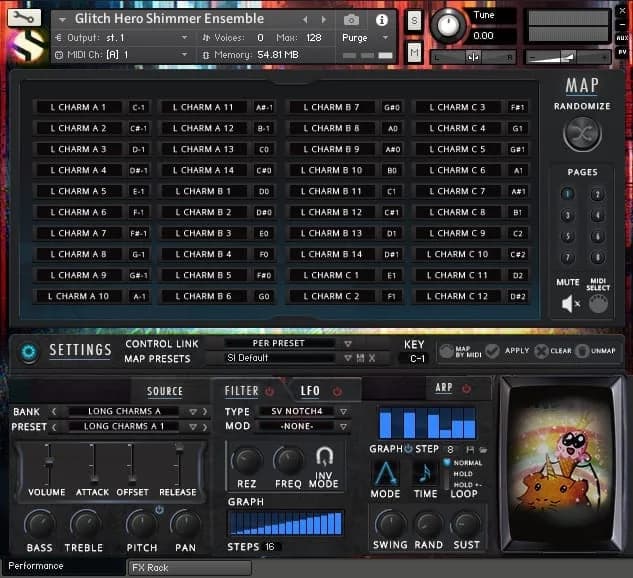The width and height of the screenshot is (633, 578).
Task: Click the wrench edit icon
Action: [x=25, y=18]
